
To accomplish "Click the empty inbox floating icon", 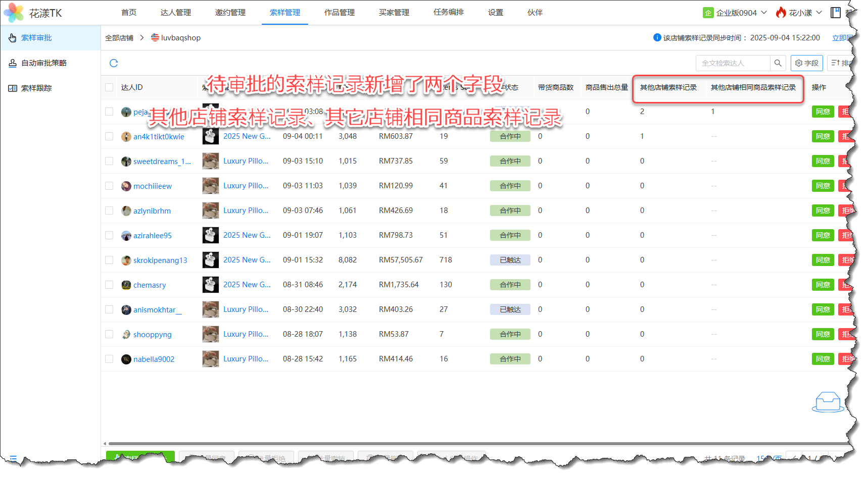I will (x=828, y=402).
